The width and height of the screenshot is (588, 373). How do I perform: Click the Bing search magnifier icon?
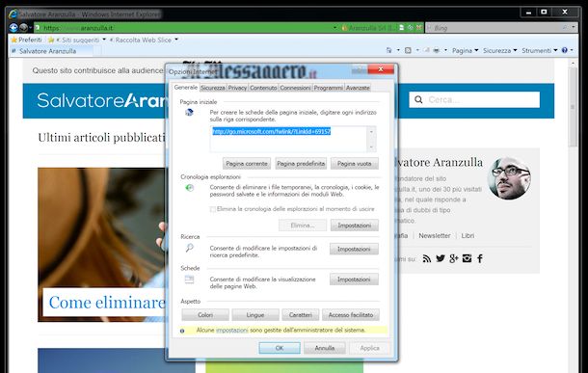[564, 28]
